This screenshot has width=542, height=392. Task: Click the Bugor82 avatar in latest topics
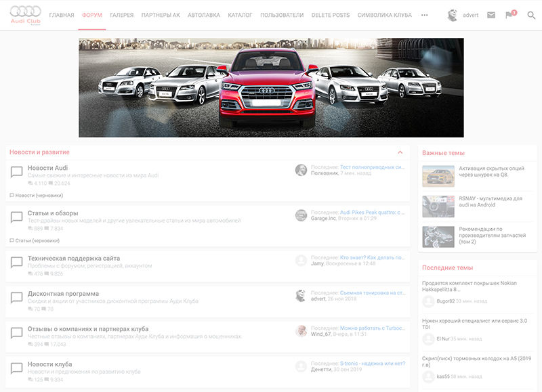point(428,301)
